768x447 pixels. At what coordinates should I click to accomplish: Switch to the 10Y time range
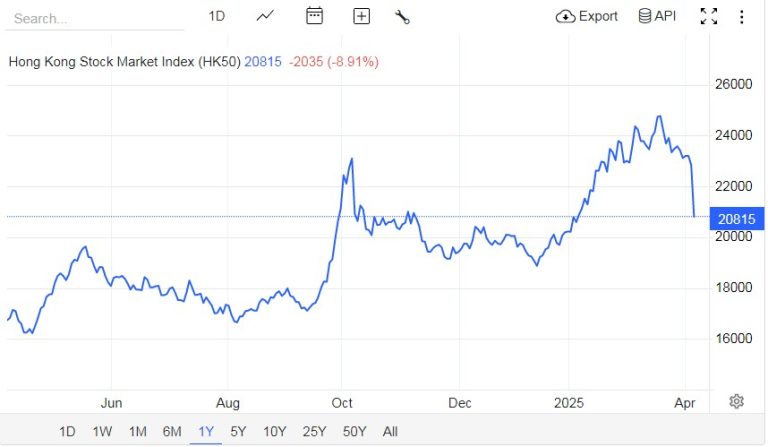point(274,431)
